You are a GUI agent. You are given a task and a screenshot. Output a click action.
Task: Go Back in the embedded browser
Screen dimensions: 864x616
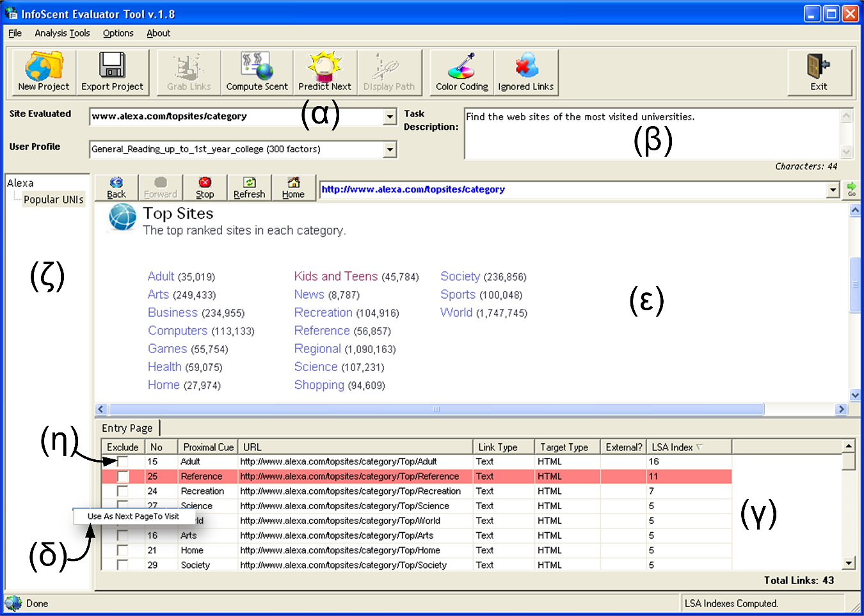click(116, 188)
